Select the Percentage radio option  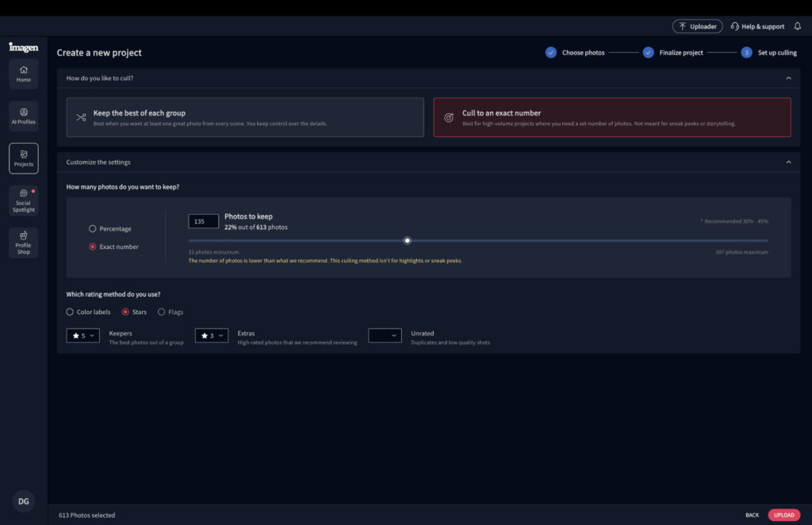[x=93, y=228]
